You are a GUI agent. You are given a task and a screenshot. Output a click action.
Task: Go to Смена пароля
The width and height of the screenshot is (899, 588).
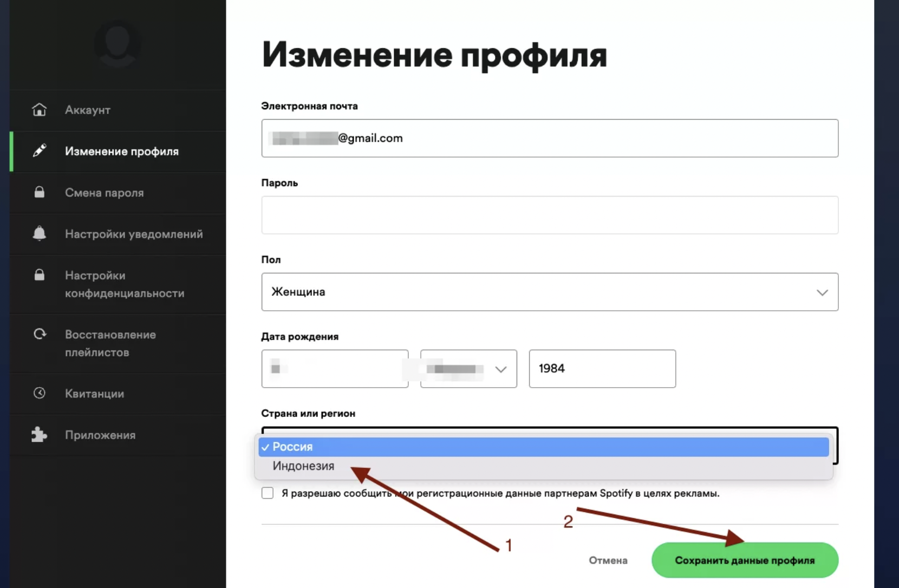coord(118,193)
